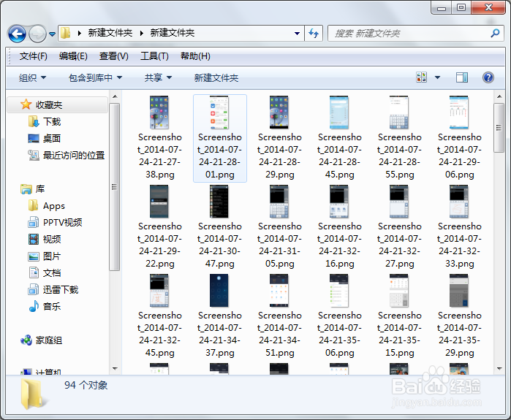
Task: Click the change view icon
Action: pos(421,77)
